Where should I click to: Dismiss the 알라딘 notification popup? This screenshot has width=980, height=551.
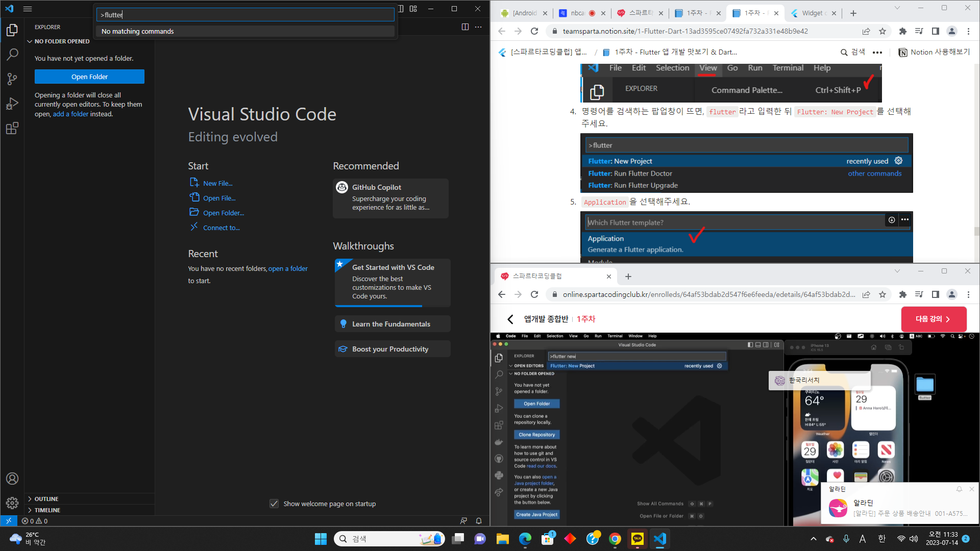point(972,489)
